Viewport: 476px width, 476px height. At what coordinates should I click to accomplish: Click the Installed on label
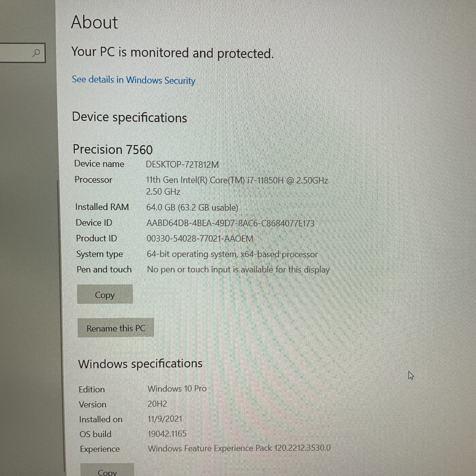click(101, 419)
